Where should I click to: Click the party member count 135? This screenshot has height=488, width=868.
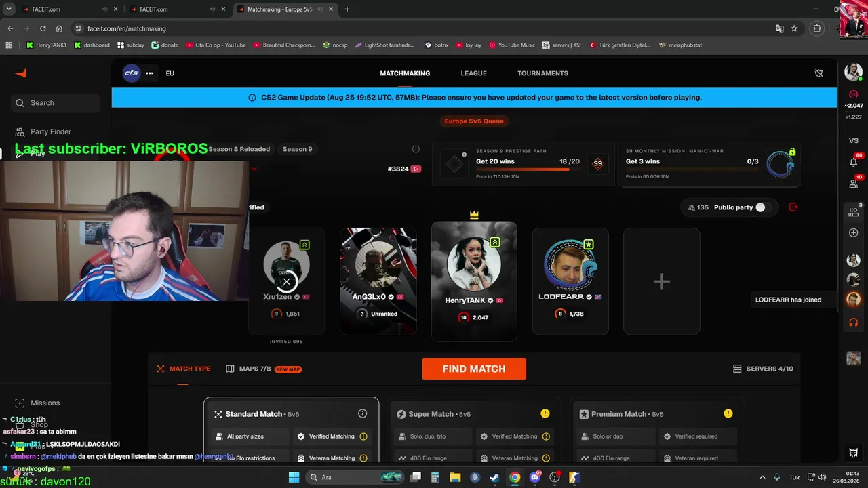[x=698, y=207]
